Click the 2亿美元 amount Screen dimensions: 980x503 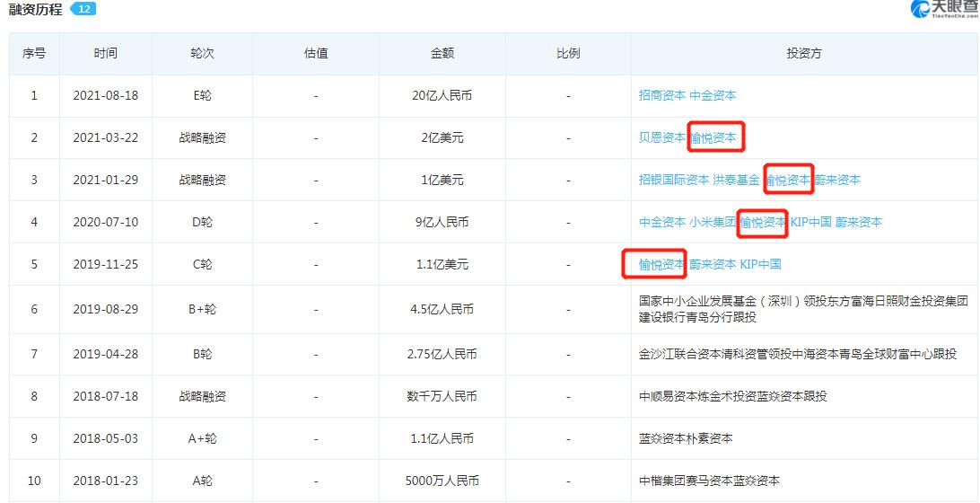point(442,137)
